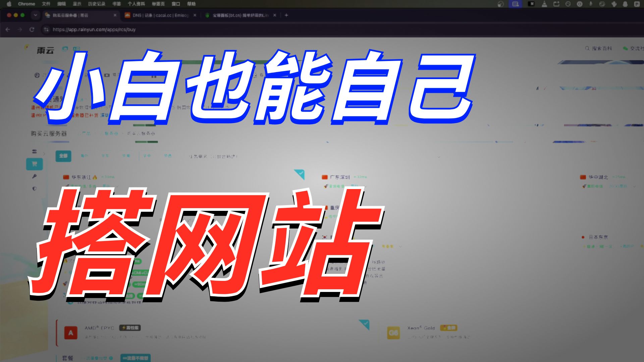The width and height of the screenshot is (644, 362).
Task: Go forward in browser history
Action: tap(20, 29)
